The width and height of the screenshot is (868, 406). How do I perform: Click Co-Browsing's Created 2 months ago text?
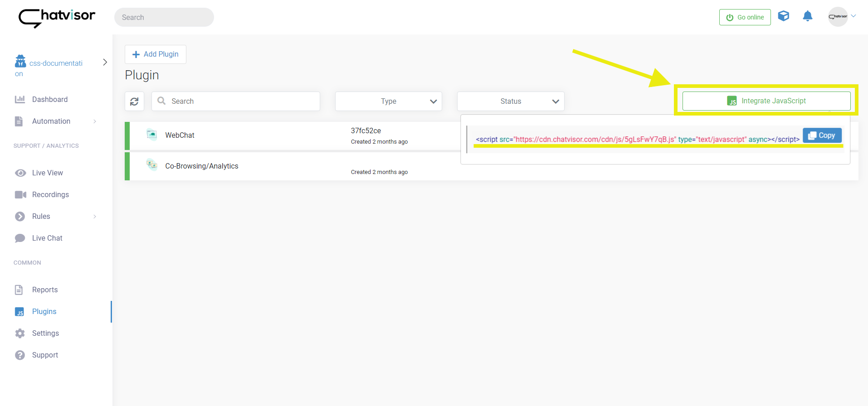click(379, 172)
